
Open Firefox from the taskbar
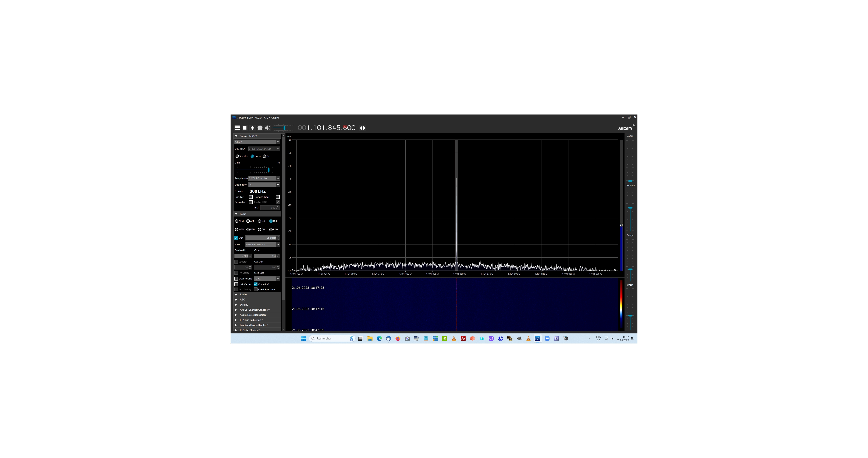click(x=398, y=339)
